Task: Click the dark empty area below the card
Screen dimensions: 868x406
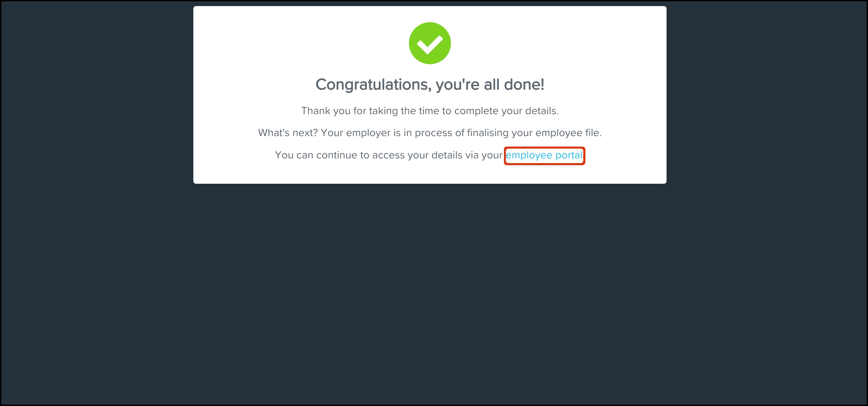Action: coord(430,294)
